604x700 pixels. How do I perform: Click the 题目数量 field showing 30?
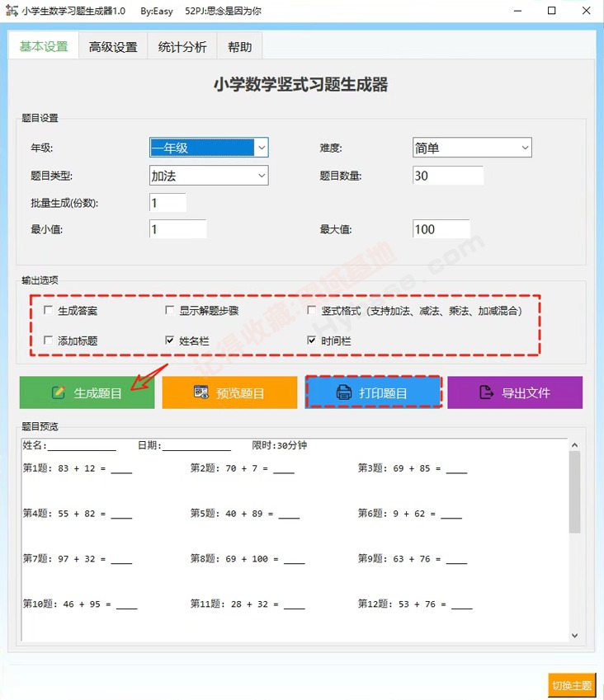tap(448, 176)
